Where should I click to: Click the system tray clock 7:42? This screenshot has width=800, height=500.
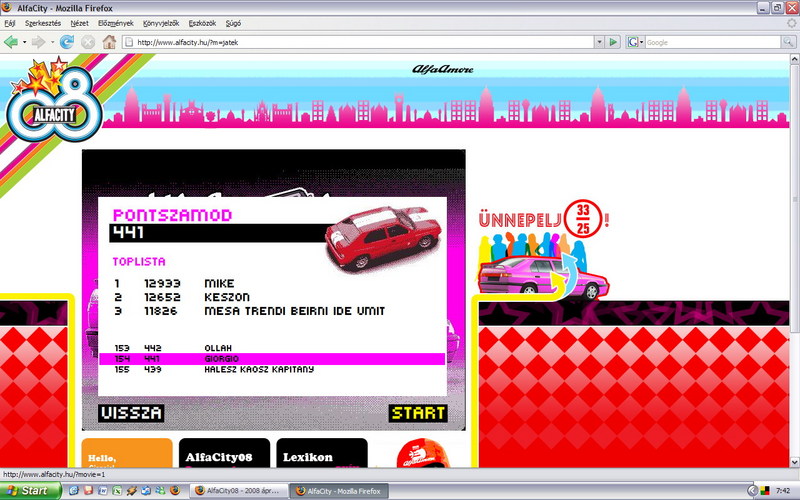pos(783,491)
